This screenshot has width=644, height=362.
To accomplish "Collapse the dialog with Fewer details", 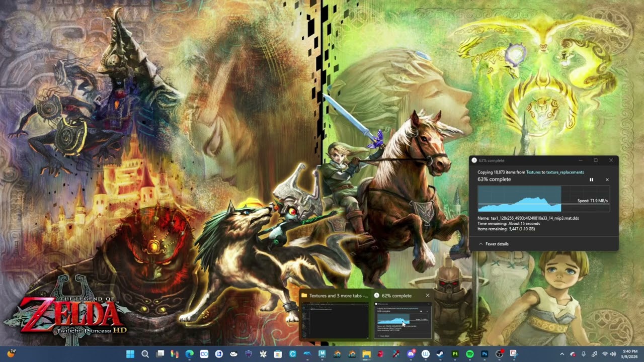I will point(494,244).
